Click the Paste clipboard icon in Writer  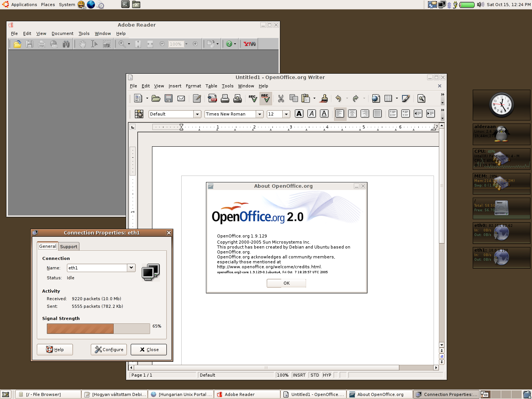[x=306, y=98]
